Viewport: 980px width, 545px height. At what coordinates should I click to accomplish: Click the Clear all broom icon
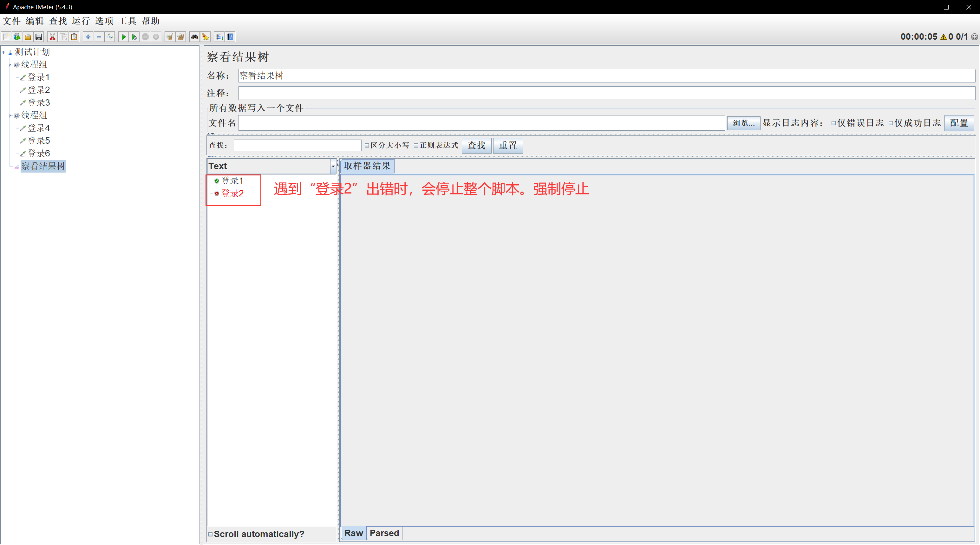181,37
